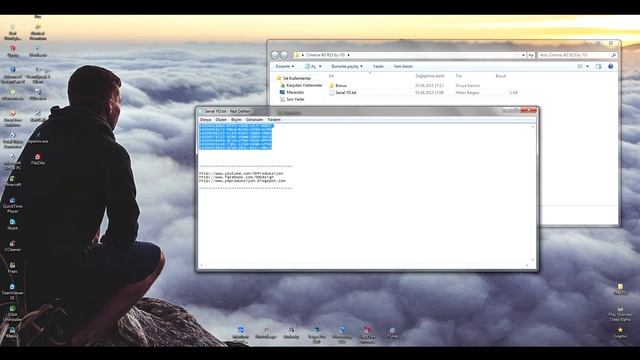Click Yeni klasör in Explorer toolbar

[x=403, y=66]
